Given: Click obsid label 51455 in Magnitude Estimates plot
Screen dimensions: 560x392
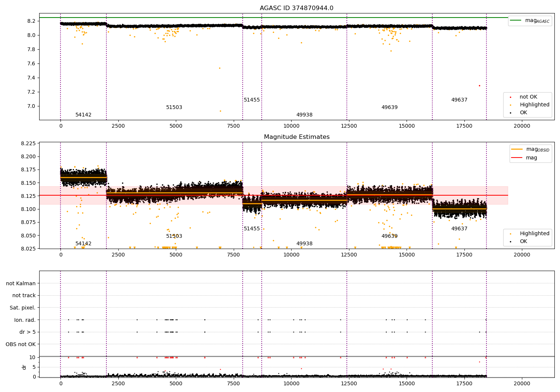Looking at the screenshot, I should pyautogui.click(x=252, y=229).
